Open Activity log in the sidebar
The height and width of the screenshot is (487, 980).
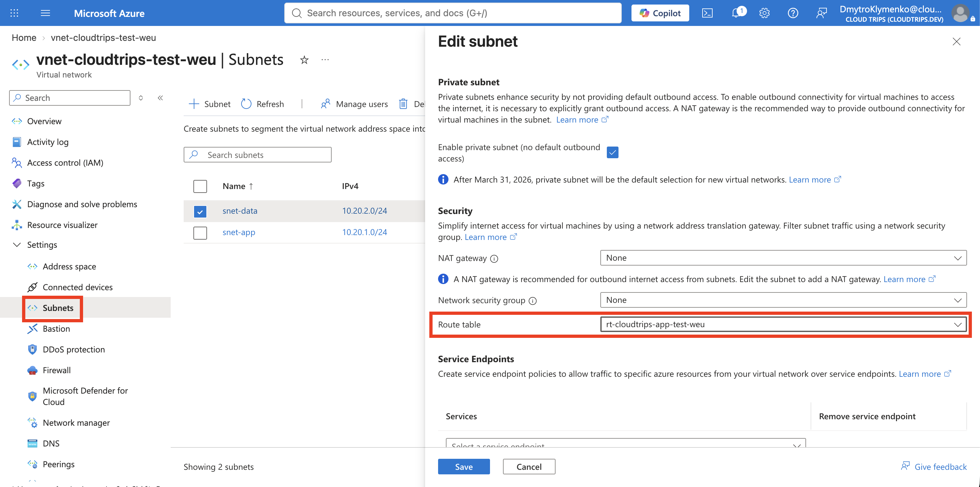(x=48, y=142)
